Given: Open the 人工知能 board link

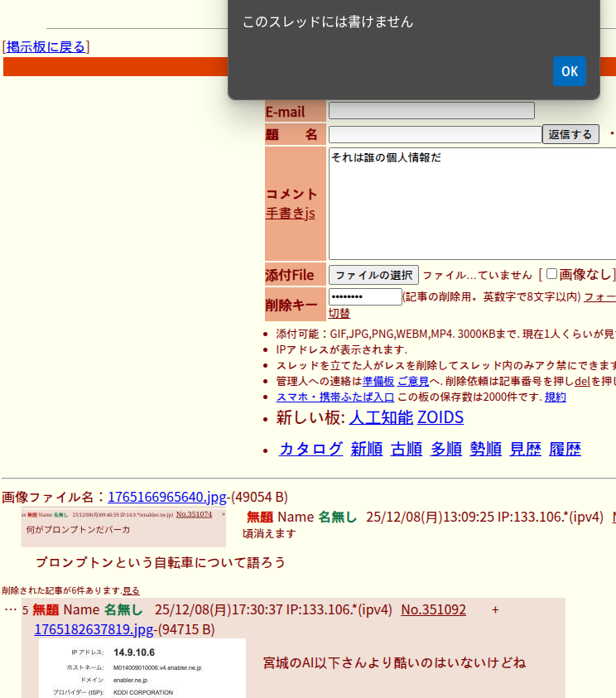Looking at the screenshot, I should (x=379, y=417).
